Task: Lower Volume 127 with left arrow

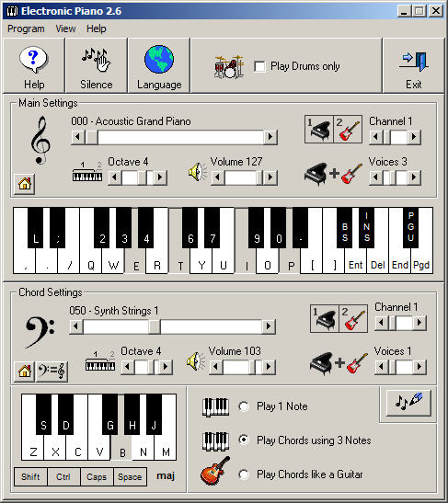Action: (218, 177)
